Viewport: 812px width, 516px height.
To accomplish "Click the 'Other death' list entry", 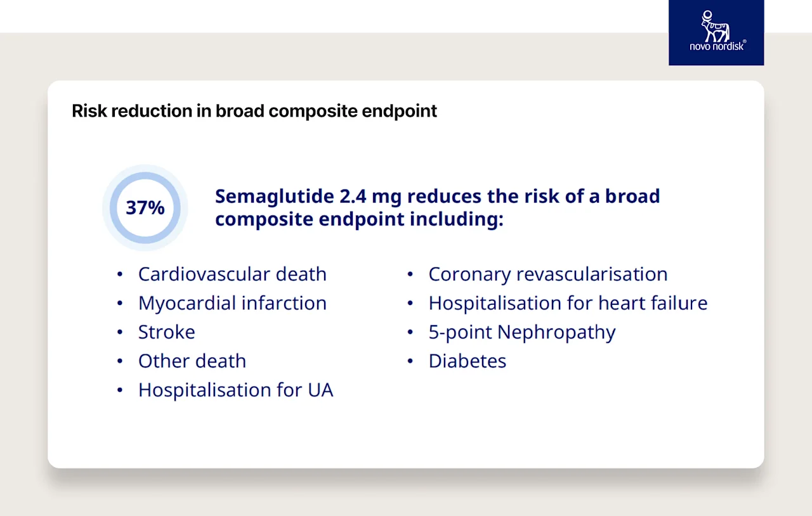I will point(192,361).
